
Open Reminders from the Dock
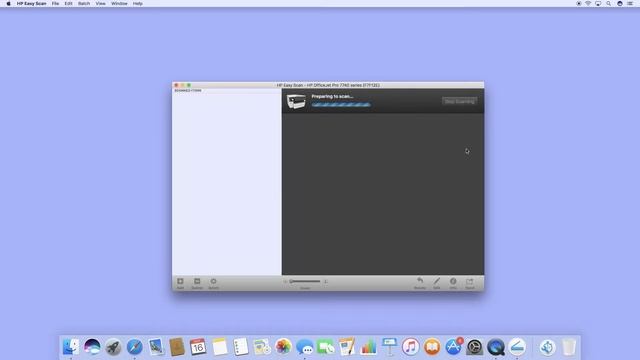click(x=240, y=347)
